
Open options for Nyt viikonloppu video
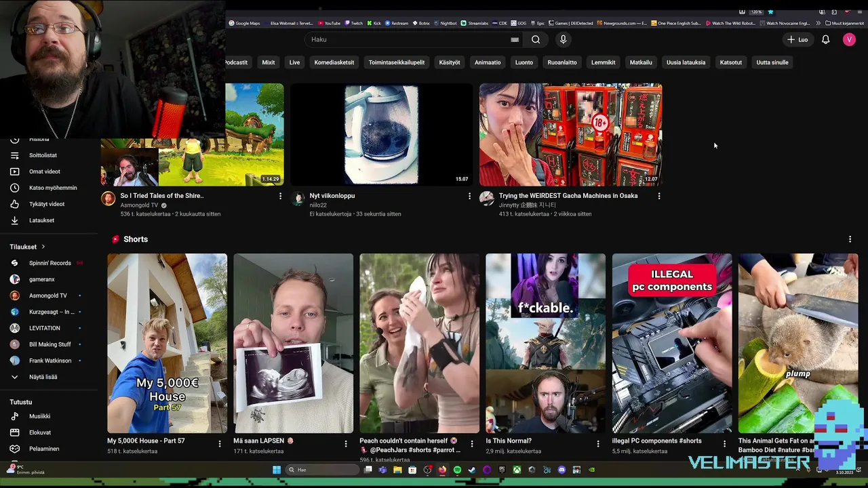coord(469,196)
